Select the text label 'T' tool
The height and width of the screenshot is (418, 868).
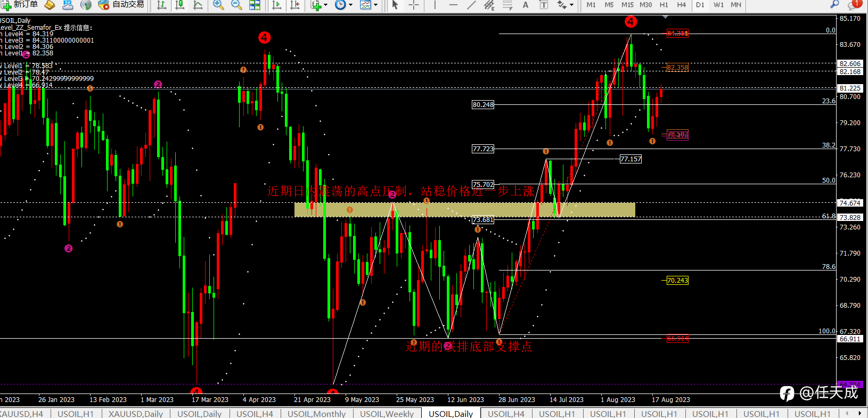pos(544,5)
